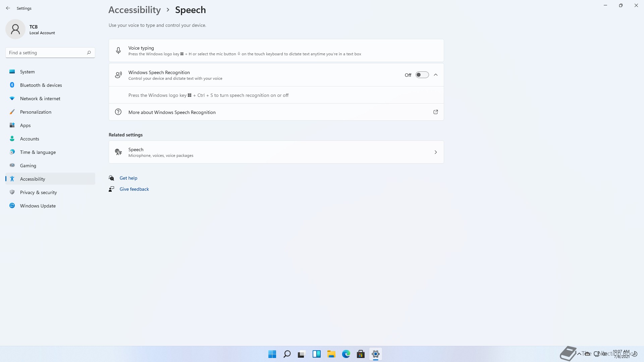Open Network & internet category
Image resolution: width=644 pixels, height=362 pixels.
50,99
